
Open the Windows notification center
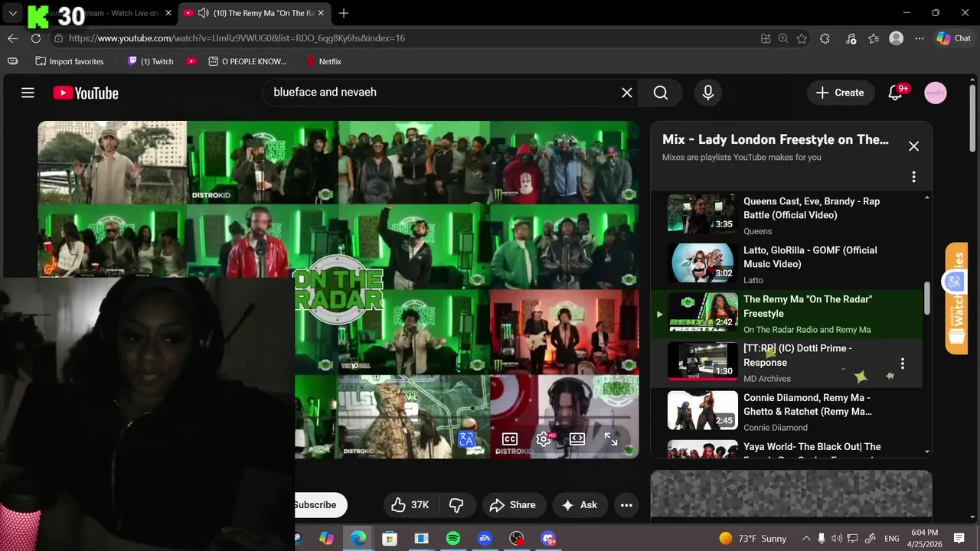959,539
